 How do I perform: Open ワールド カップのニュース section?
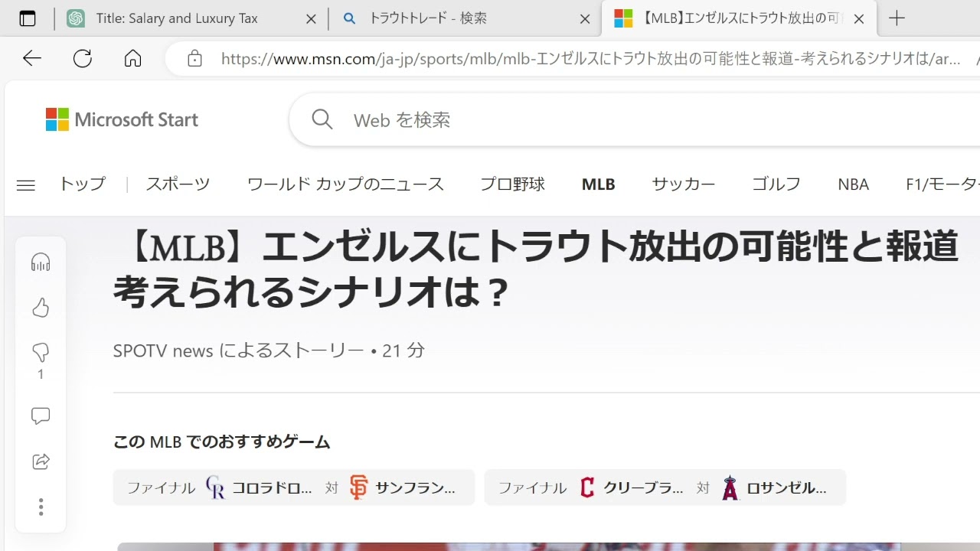(345, 184)
